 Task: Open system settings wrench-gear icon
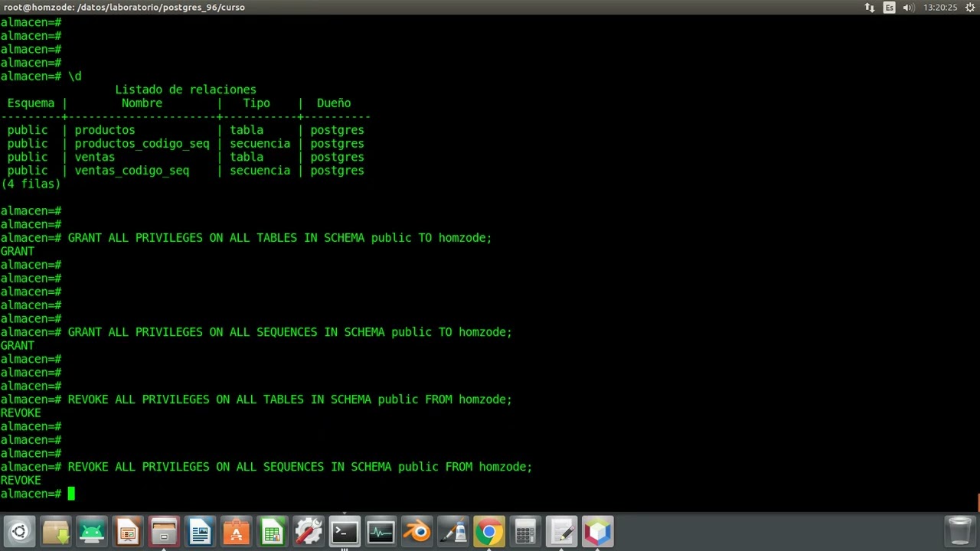[x=309, y=532]
